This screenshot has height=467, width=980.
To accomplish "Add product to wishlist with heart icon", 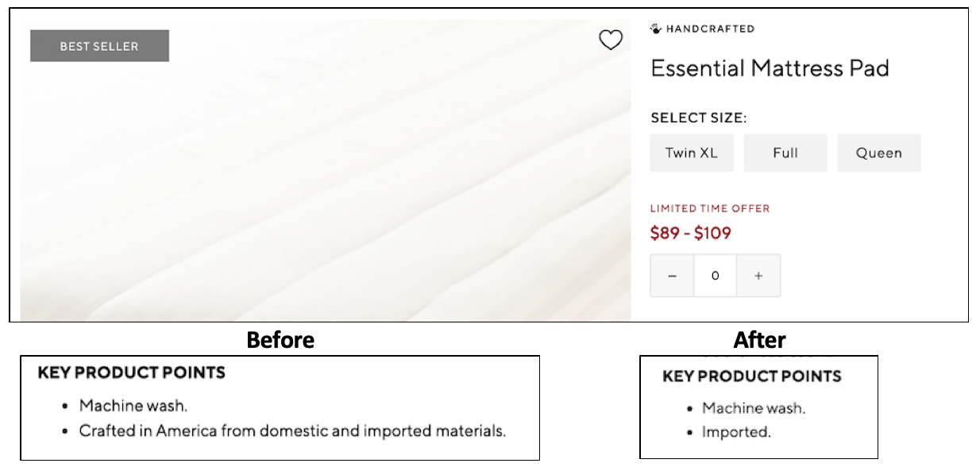I will (x=610, y=40).
